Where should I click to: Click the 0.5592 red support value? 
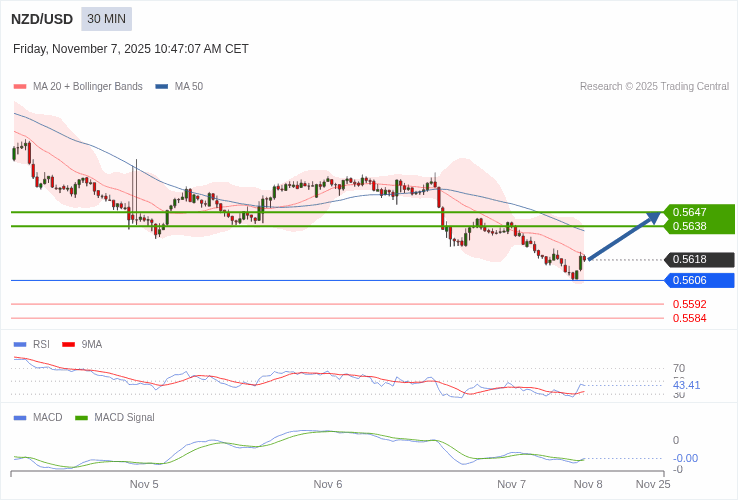click(690, 304)
